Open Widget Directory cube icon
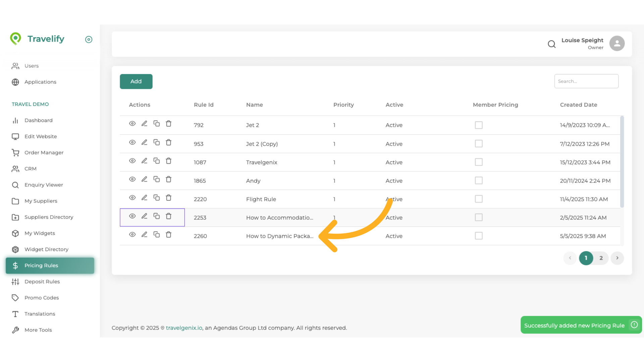The height and width of the screenshot is (362, 644). tap(15, 249)
